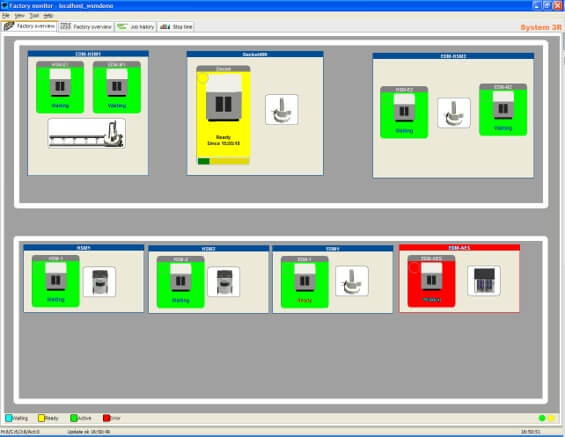Click the linear rail robot icon
The image size is (565, 437).
tap(87, 134)
